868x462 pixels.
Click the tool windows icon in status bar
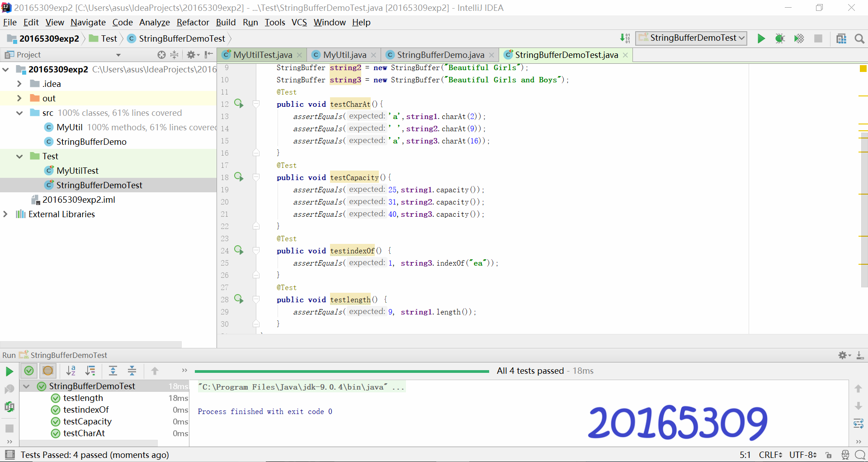(x=9, y=455)
